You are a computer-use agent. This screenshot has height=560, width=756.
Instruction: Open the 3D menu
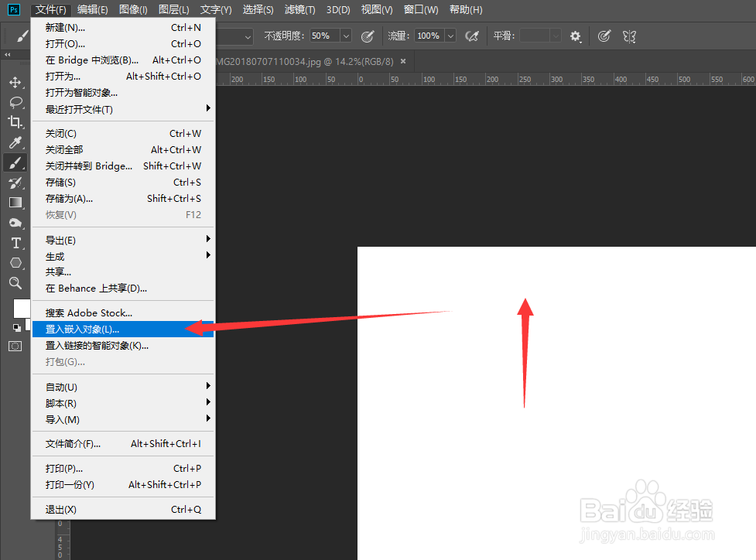coord(338,9)
